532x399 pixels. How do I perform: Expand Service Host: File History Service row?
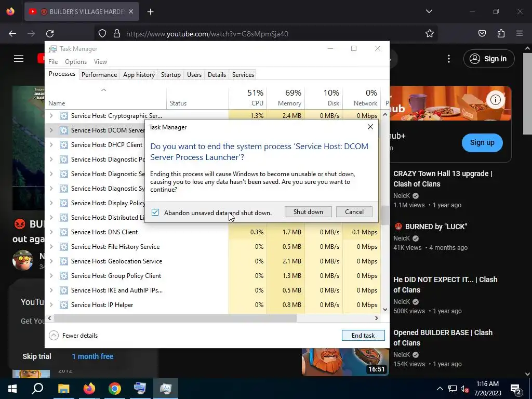coord(51,247)
